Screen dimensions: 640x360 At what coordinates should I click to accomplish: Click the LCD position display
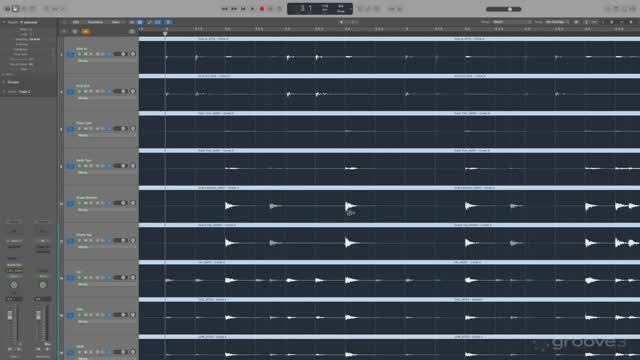pos(320,9)
